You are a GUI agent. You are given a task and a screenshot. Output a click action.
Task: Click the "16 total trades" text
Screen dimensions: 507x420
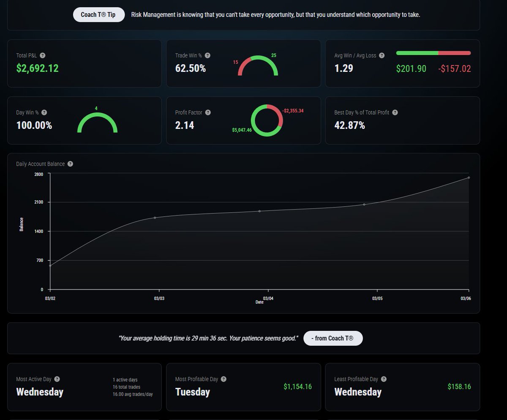[x=126, y=387]
